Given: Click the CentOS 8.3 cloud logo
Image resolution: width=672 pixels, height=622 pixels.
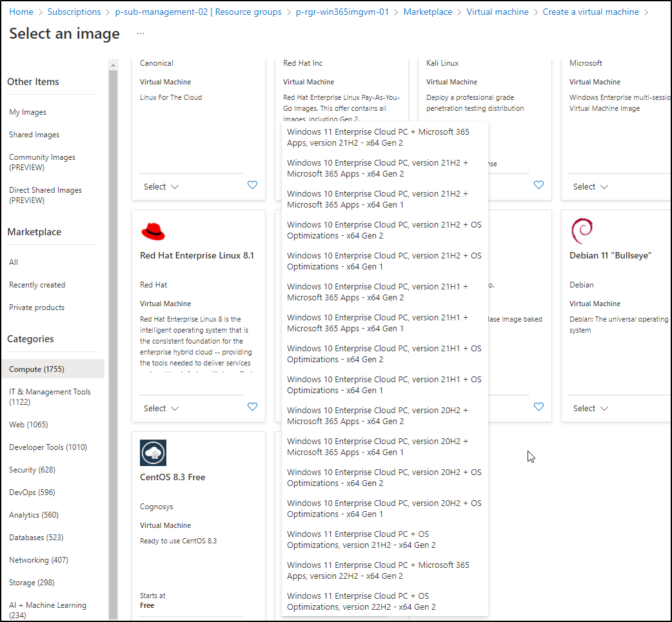Looking at the screenshot, I should pos(153,452).
